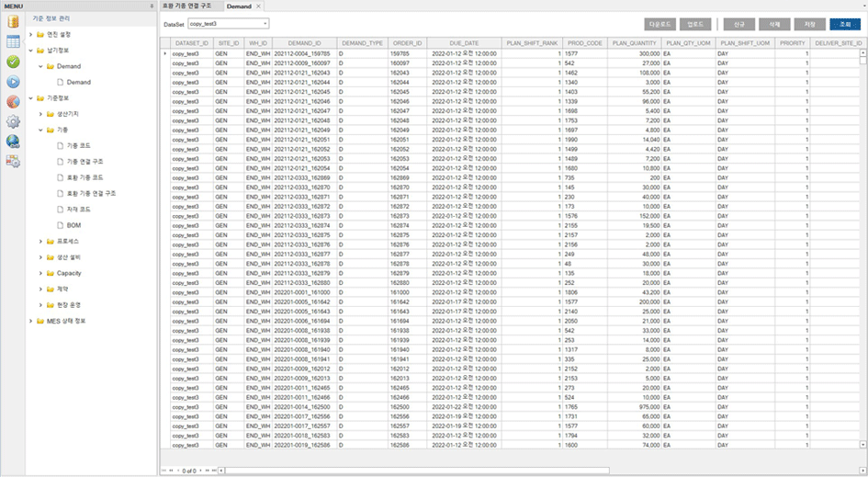Click the pie chart sidebar icon
The height and width of the screenshot is (477, 868).
pyautogui.click(x=13, y=101)
